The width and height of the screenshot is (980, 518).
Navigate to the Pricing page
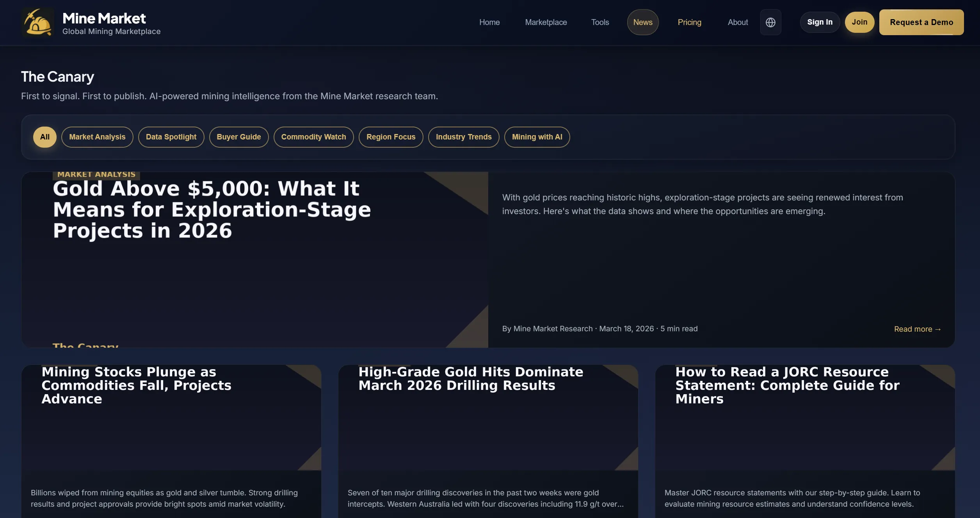(689, 22)
